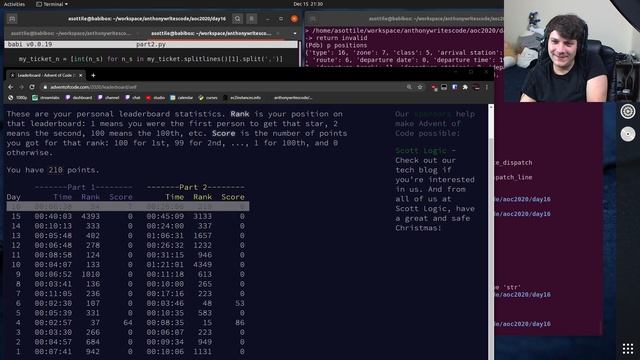This screenshot has width=640, height=360.
Task: Click Day 1 Part 2 rank 1131
Action: point(202,351)
